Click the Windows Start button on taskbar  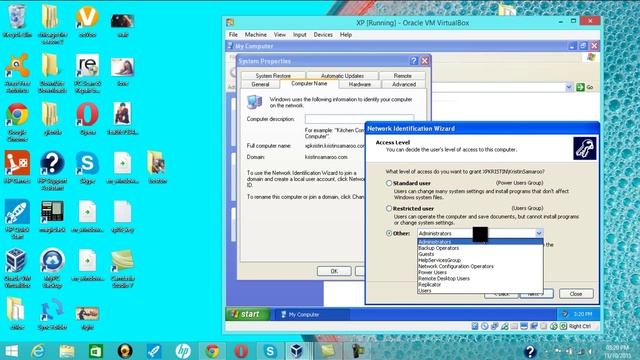[11, 351]
